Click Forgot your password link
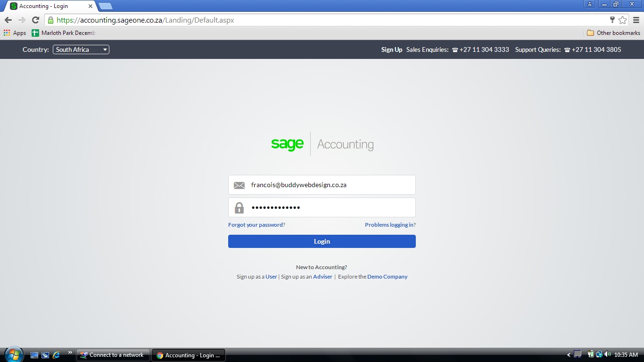 click(x=256, y=225)
